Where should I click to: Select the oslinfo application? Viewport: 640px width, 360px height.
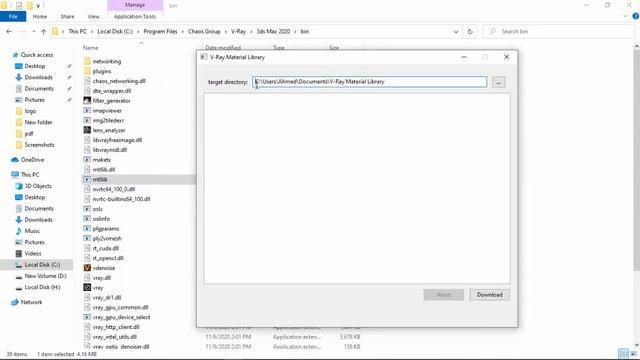101,219
